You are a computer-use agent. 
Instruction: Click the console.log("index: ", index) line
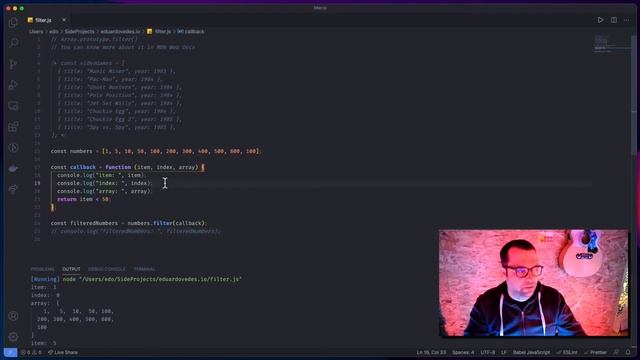pos(104,183)
